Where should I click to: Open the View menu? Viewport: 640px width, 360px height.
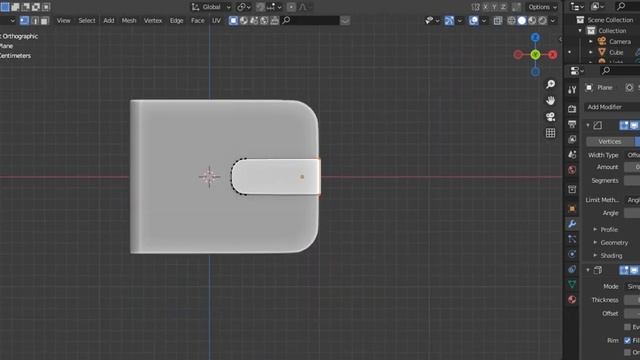(x=63, y=20)
